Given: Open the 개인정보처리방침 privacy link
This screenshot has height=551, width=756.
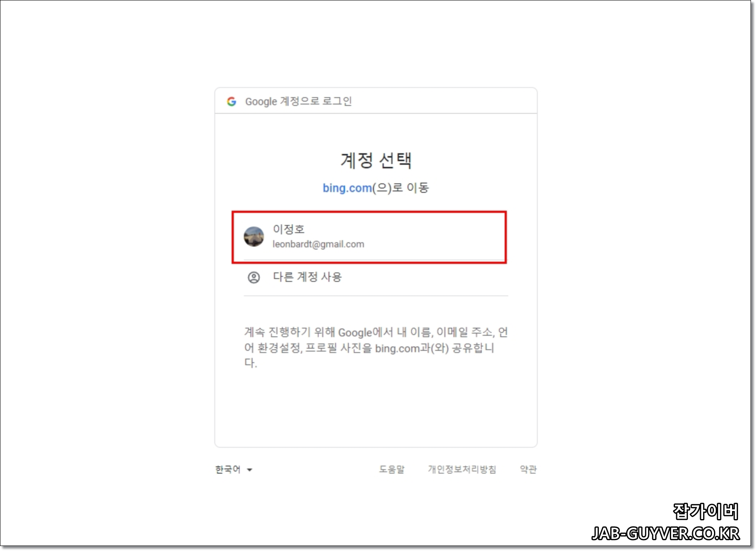Looking at the screenshot, I should pyautogui.click(x=462, y=469).
